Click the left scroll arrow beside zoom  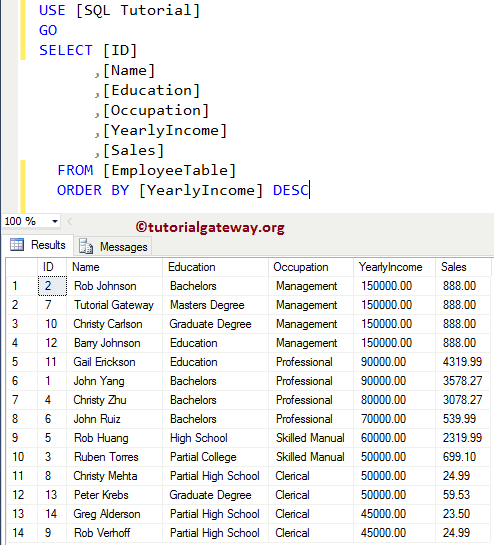click(x=70, y=221)
